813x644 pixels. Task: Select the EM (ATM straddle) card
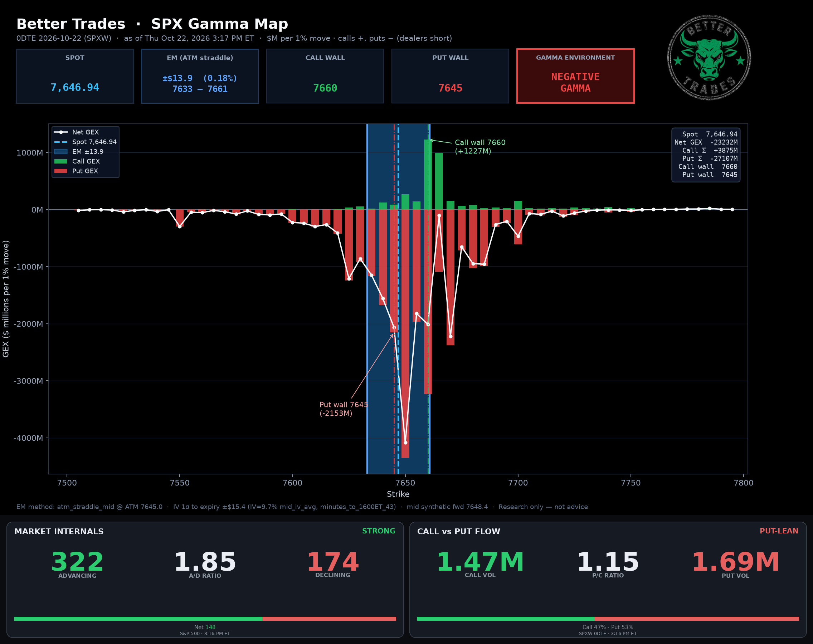coord(200,76)
